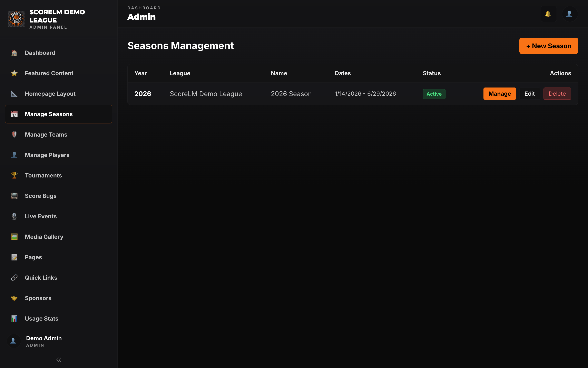Click the Status column header
This screenshot has height=368, width=588.
(432, 73)
